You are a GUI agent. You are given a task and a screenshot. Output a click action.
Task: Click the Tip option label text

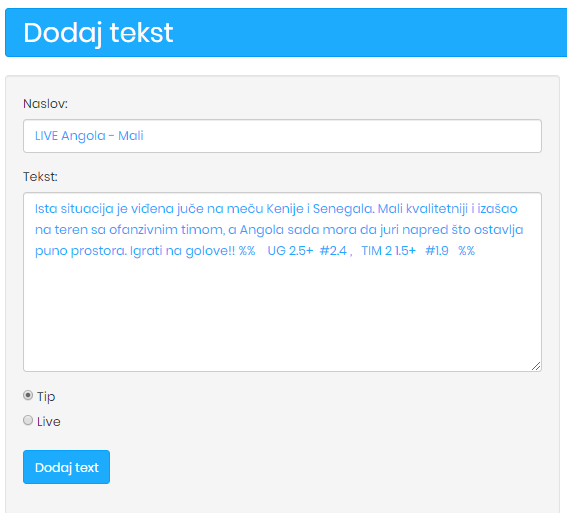coord(46,397)
